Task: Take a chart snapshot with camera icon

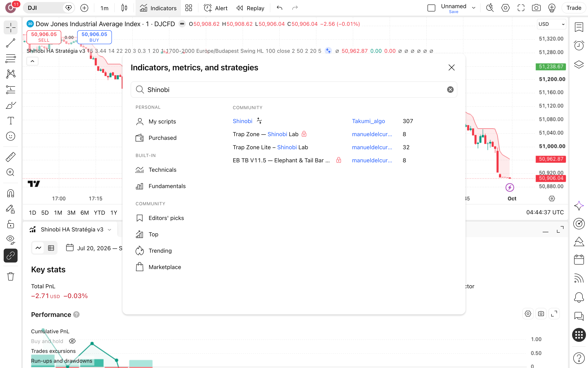Action: (536, 8)
